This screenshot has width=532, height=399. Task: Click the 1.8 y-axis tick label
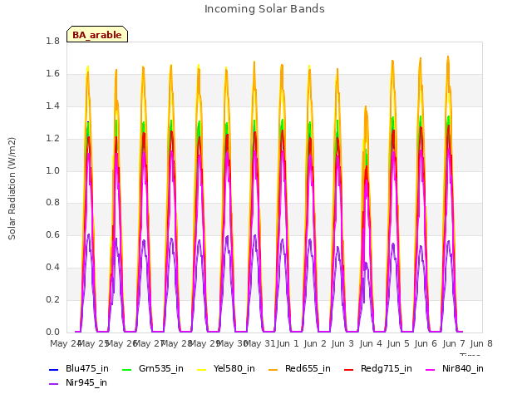point(52,41)
